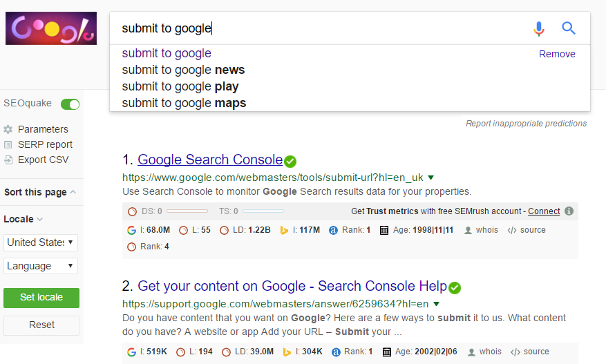Expand arrow next to submit-url result URL
Viewport: 606px width, 364px height.
point(431,178)
